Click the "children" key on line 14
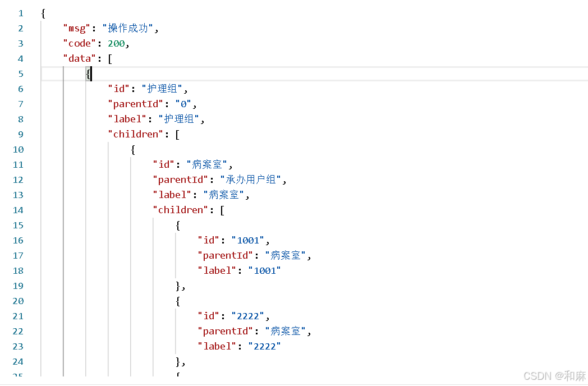Screen dimensions: 588x386 180,210
